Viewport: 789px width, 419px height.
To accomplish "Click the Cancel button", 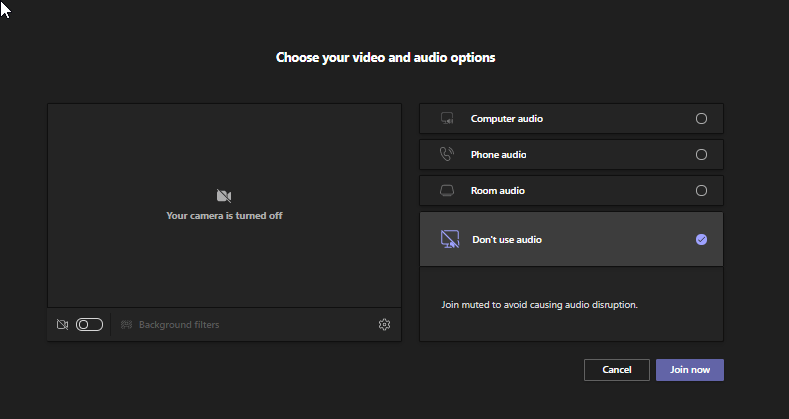I will (617, 370).
